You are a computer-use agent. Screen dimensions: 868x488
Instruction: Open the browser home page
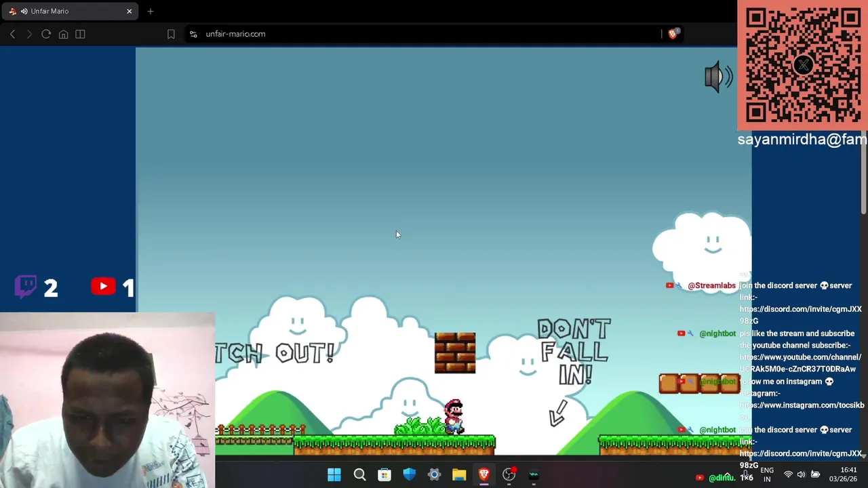pyautogui.click(x=63, y=34)
